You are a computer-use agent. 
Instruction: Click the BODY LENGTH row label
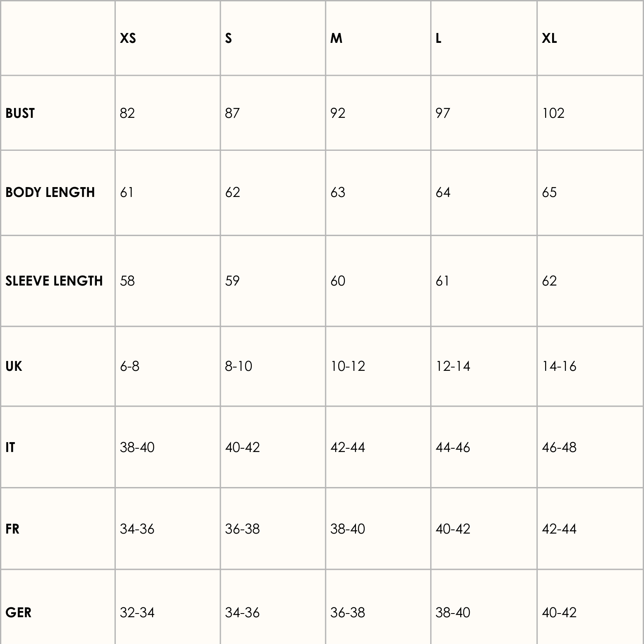click(x=50, y=192)
